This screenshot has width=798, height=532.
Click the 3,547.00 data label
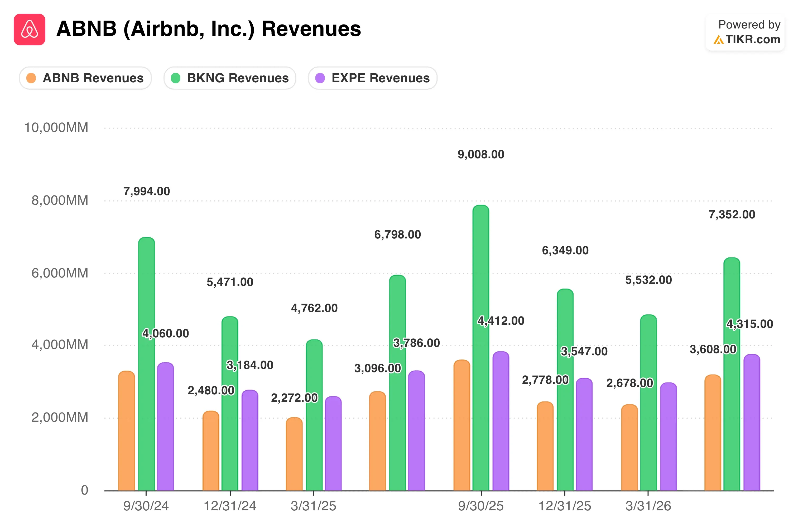(x=584, y=352)
